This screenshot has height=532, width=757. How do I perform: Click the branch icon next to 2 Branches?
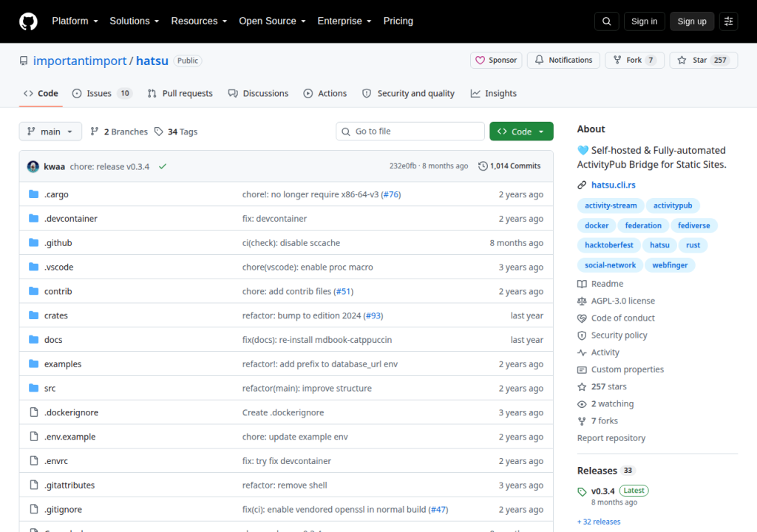pos(95,132)
